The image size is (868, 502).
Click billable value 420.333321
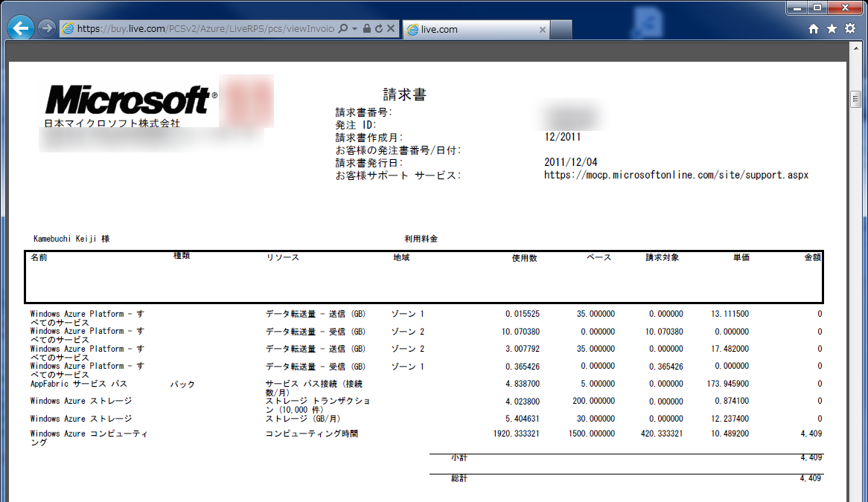coord(662,434)
